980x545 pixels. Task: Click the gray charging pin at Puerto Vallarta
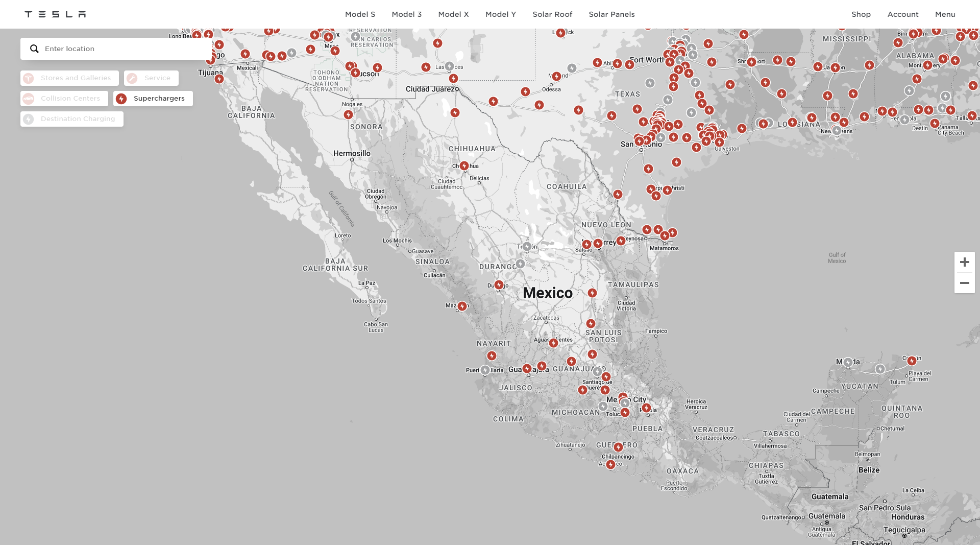point(485,370)
